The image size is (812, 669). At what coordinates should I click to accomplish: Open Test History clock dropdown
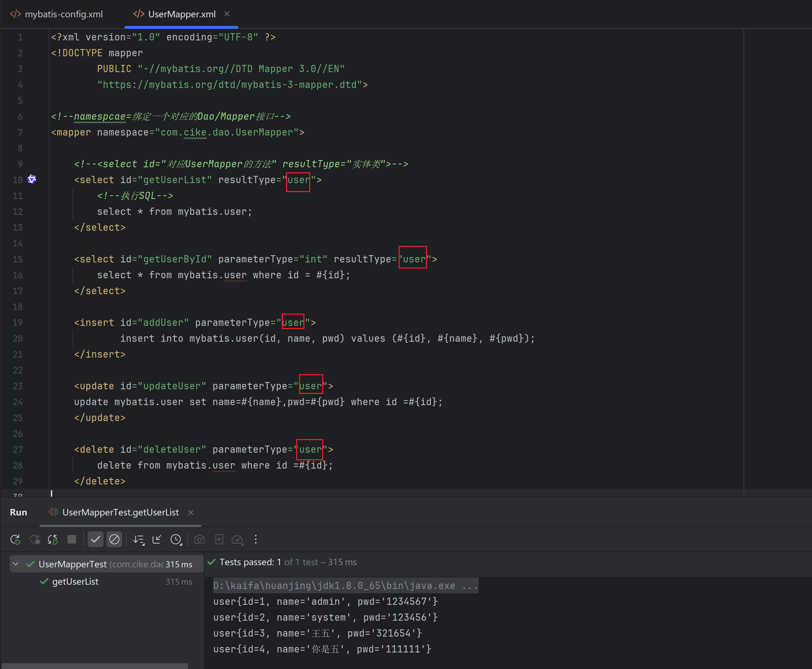coord(176,540)
